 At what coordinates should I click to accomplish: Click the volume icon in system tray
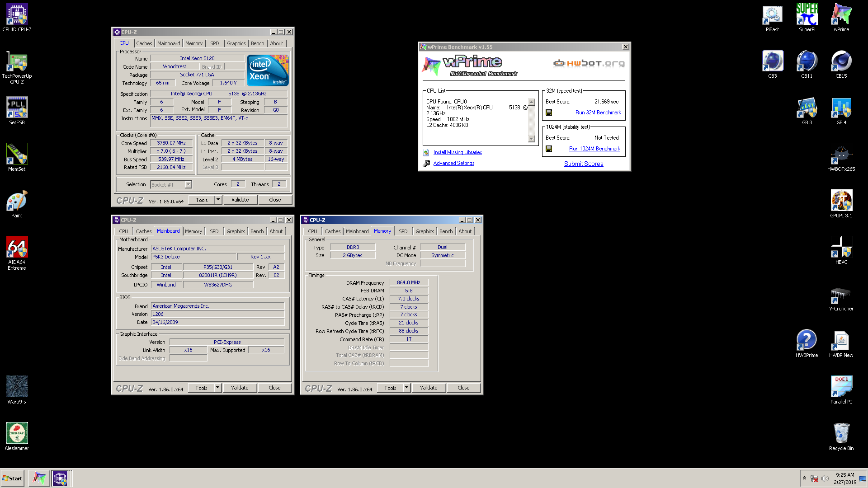click(x=825, y=478)
